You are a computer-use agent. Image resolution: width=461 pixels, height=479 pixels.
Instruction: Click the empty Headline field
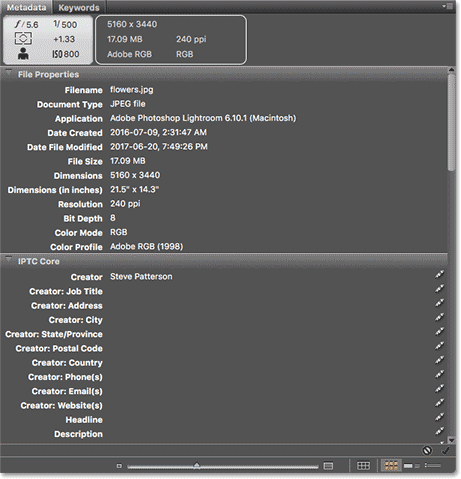tap(270, 420)
